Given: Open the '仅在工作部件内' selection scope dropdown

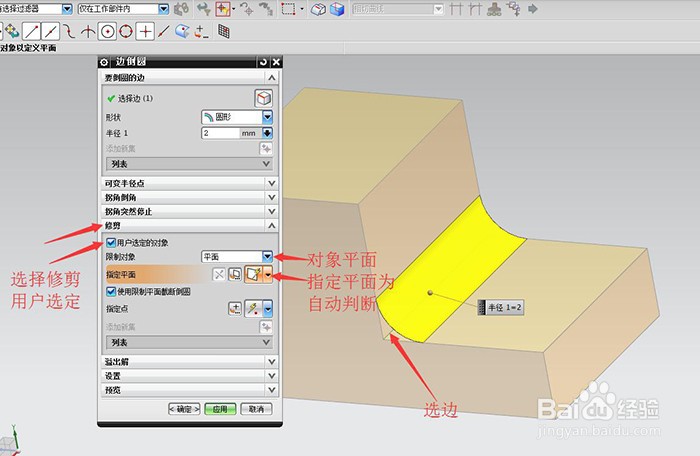Looking at the screenshot, I should (163, 8).
